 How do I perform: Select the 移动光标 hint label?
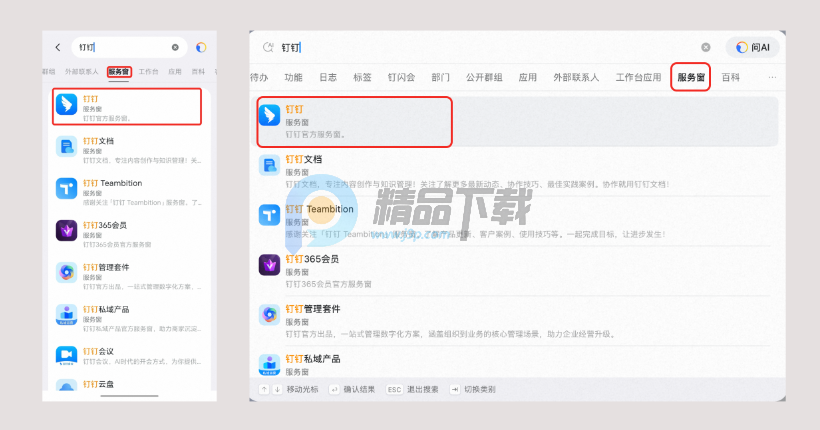click(302, 389)
